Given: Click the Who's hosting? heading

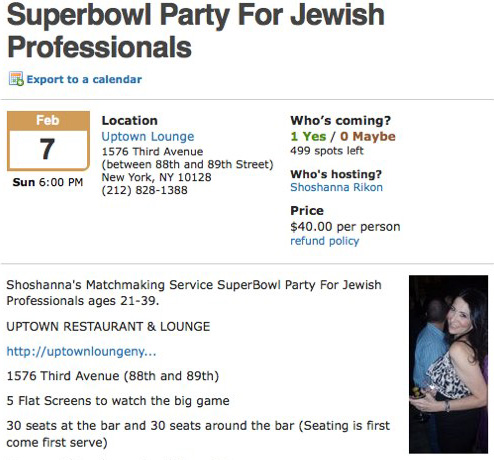Looking at the screenshot, I should click(336, 174).
